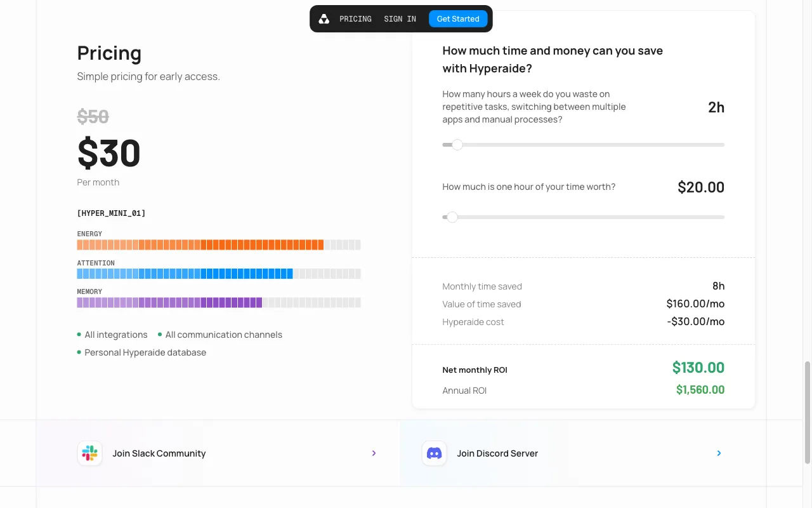Viewport: 812px width, 508px height.
Task: Open the Join Discord Server link
Action: 583,453
